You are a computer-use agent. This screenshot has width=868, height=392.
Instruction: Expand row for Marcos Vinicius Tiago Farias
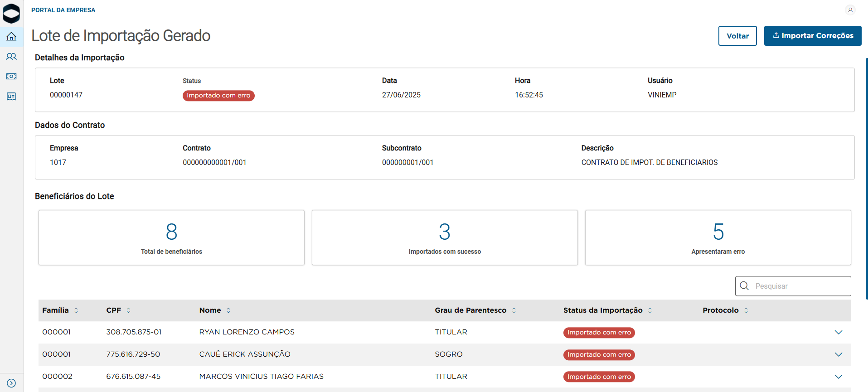[x=838, y=377]
